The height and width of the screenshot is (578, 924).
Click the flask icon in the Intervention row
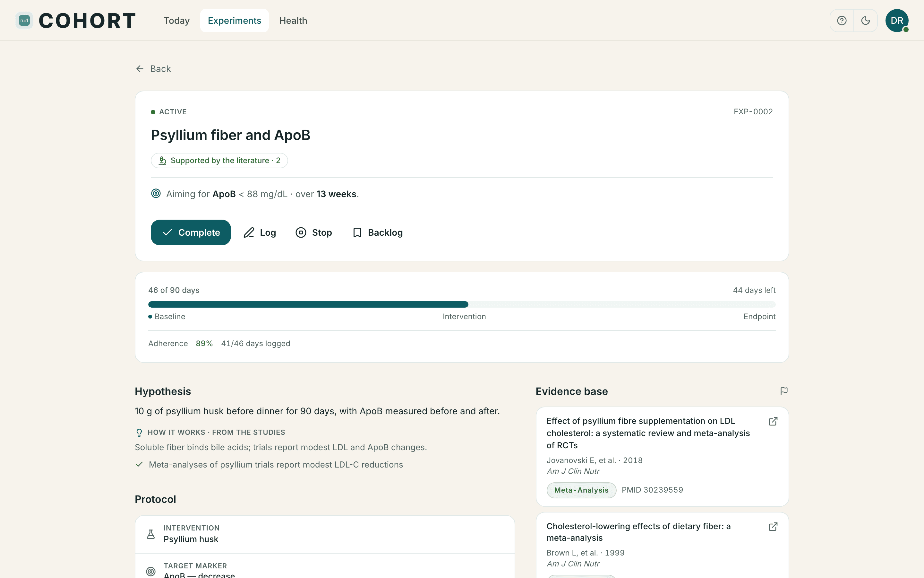(151, 534)
